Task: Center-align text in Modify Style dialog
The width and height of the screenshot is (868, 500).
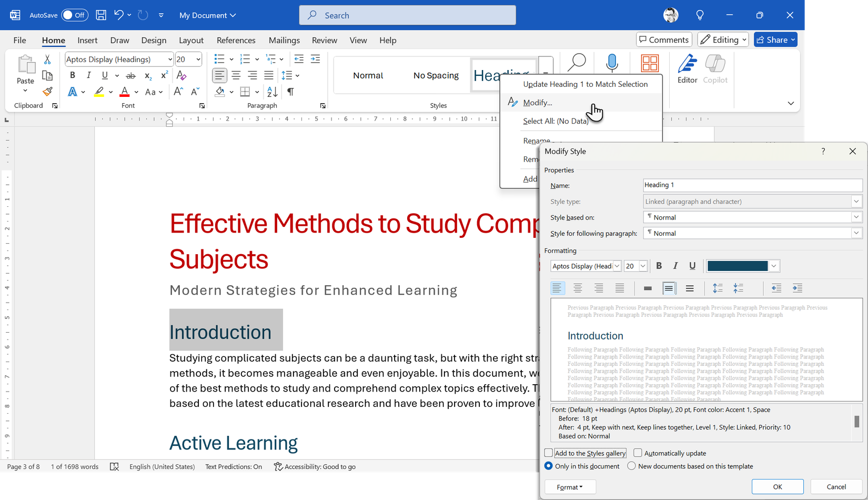Action: tap(578, 288)
